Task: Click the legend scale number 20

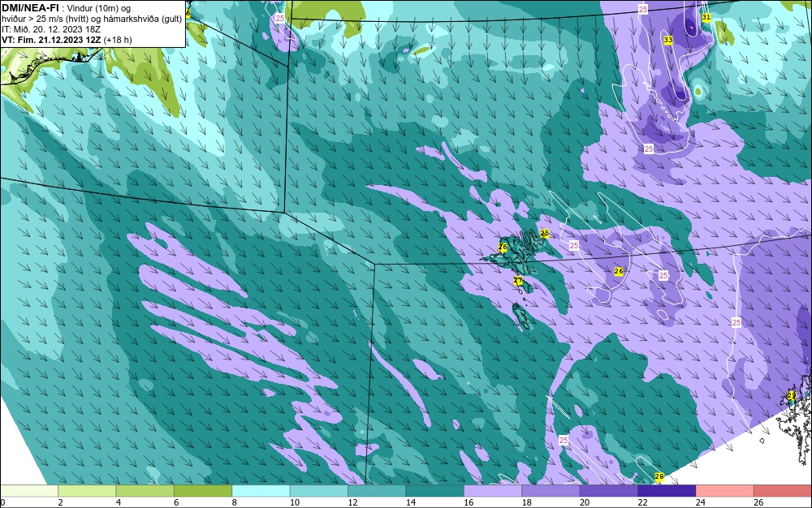Action: pyautogui.click(x=585, y=502)
